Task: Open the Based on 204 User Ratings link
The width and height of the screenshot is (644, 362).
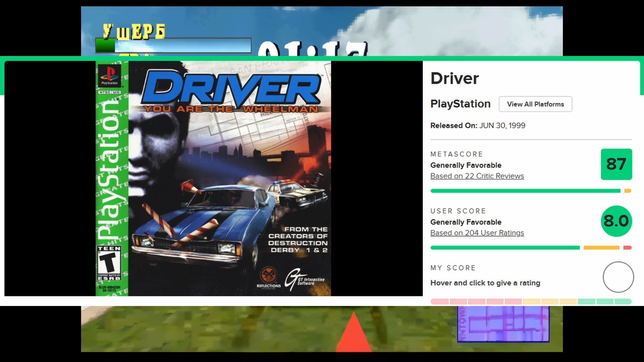Action: tap(477, 233)
